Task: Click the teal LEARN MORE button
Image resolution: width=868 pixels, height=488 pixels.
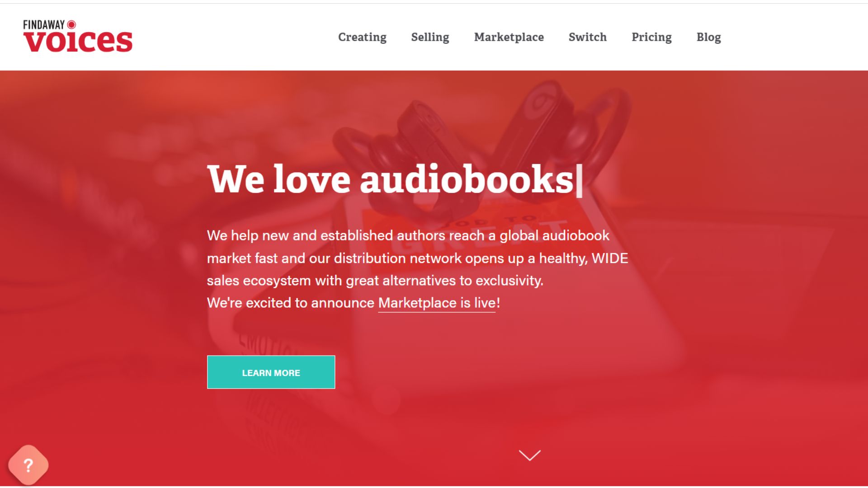Action: (271, 372)
